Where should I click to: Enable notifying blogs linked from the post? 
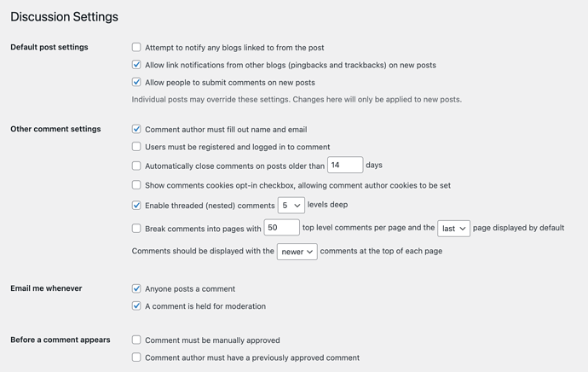136,48
